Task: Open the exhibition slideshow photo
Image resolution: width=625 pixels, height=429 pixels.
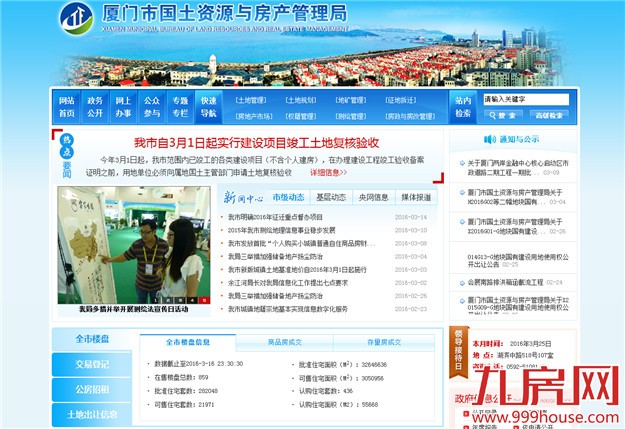Action: pyautogui.click(x=134, y=245)
